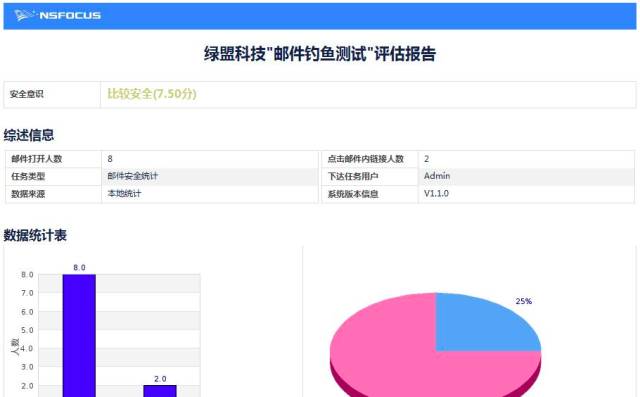Image resolution: width=640 pixels, height=397 pixels.
Task: Click the 25% pie chart label
Action: [524, 301]
